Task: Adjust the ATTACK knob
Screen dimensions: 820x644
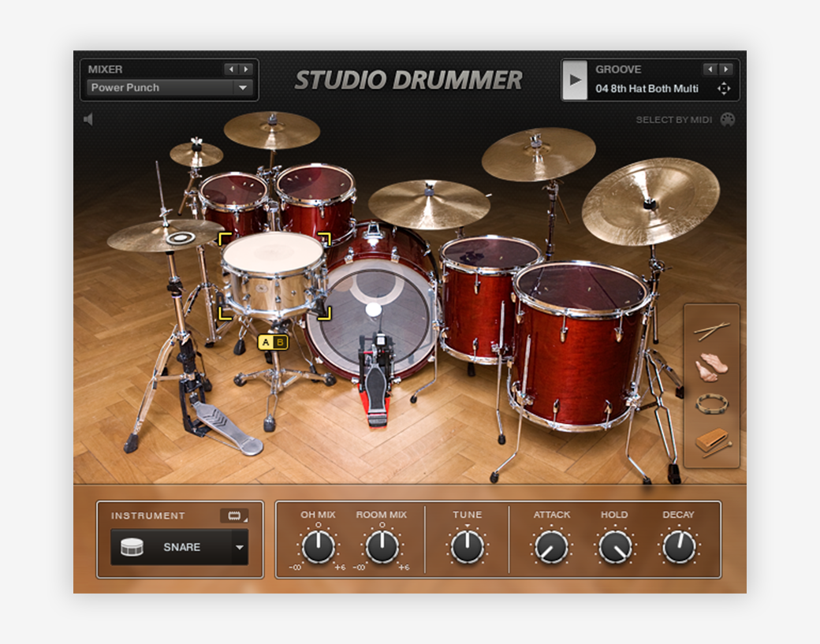Action: (551, 547)
